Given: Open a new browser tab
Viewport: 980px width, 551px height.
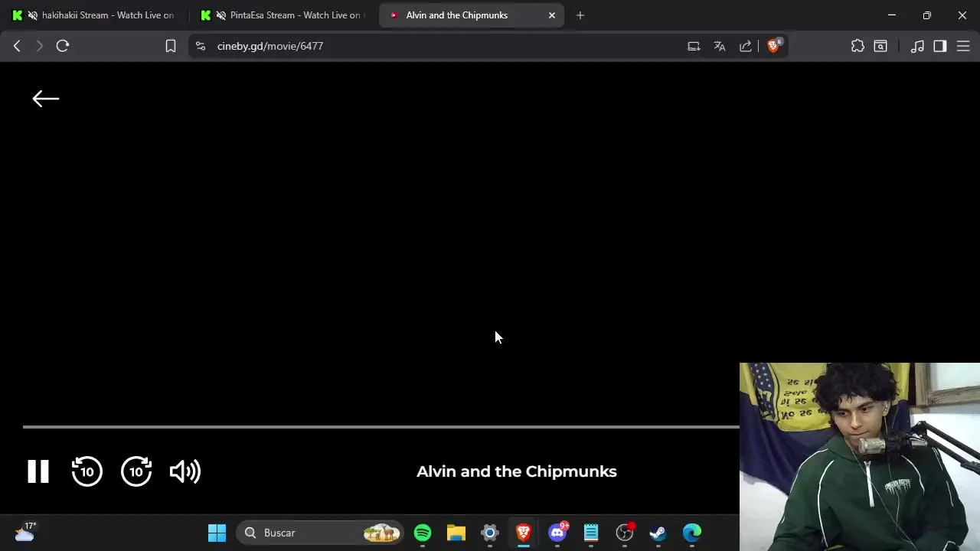Looking at the screenshot, I should pos(580,15).
